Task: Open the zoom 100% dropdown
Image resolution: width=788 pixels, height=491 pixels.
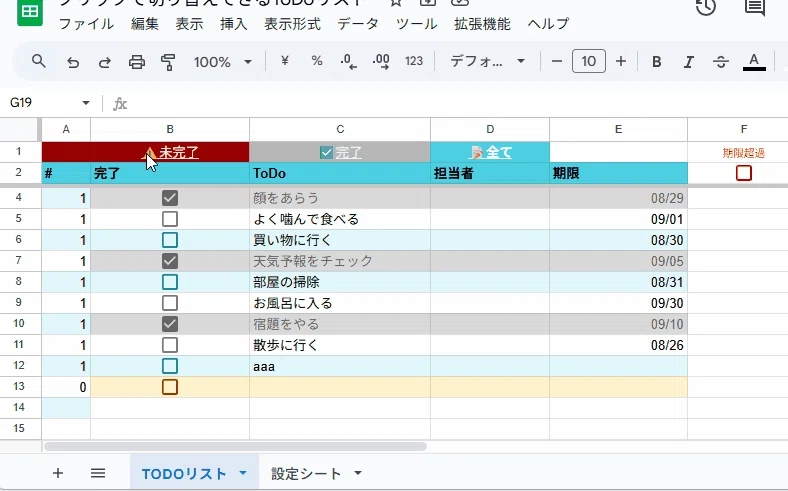Action: pyautogui.click(x=223, y=62)
